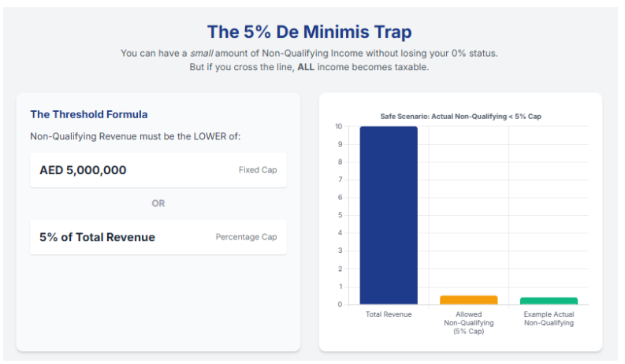The image size is (625, 364).
Task: Click the orange Allowed Non-Qualifying bar
Action: tap(468, 300)
